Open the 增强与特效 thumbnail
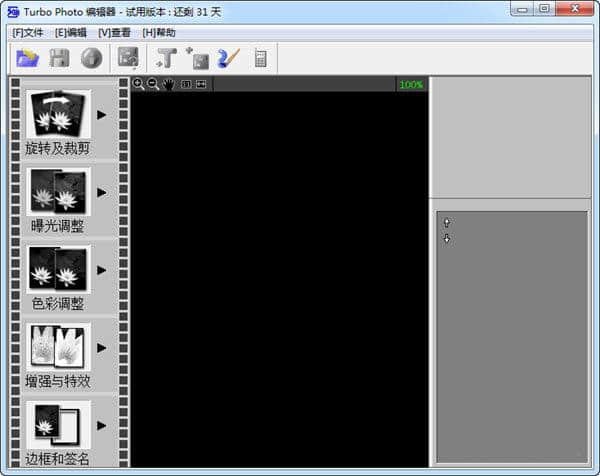The height and width of the screenshot is (476, 600). point(58,347)
